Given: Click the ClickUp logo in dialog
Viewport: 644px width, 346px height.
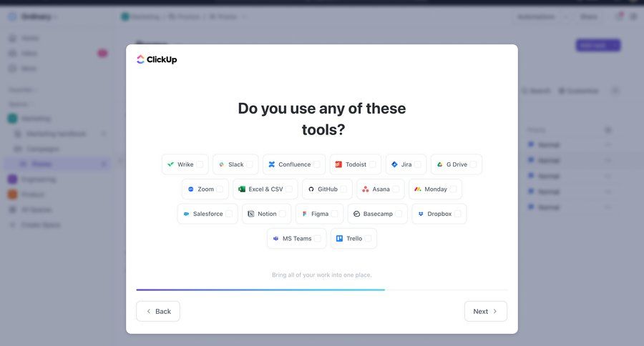Looking at the screenshot, I should (157, 59).
